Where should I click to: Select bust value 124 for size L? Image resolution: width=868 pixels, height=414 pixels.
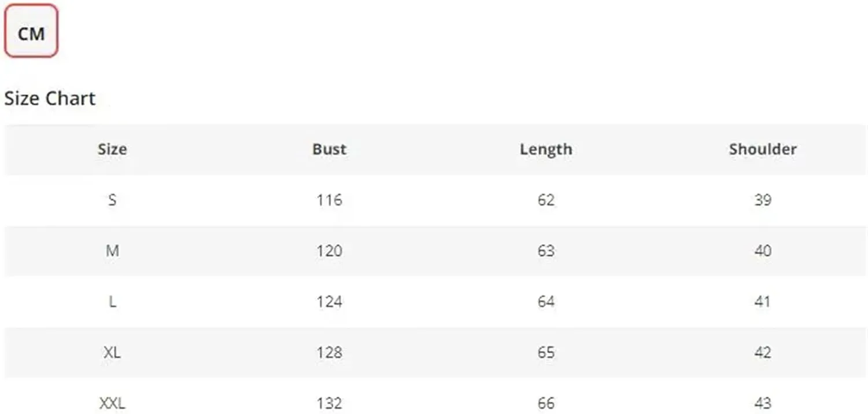click(329, 302)
